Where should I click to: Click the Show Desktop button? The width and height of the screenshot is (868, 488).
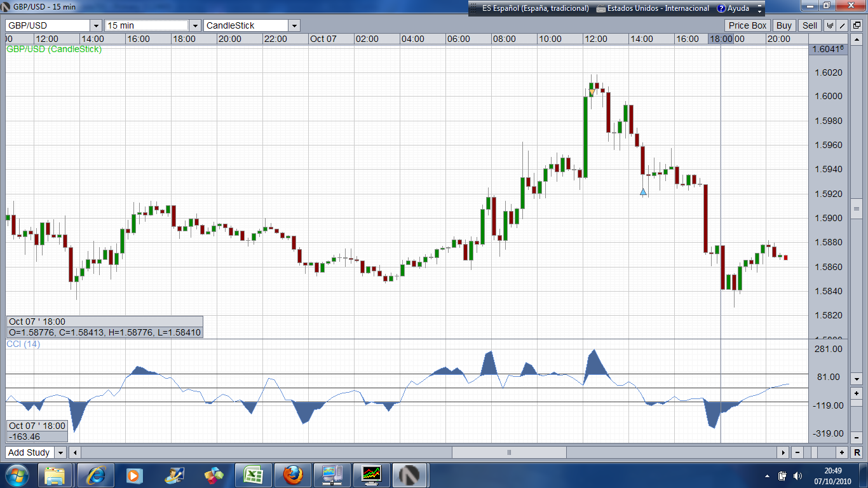[x=864, y=475]
